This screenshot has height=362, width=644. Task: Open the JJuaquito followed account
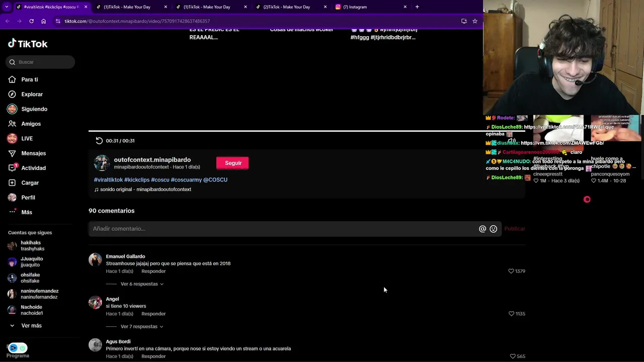32,262
